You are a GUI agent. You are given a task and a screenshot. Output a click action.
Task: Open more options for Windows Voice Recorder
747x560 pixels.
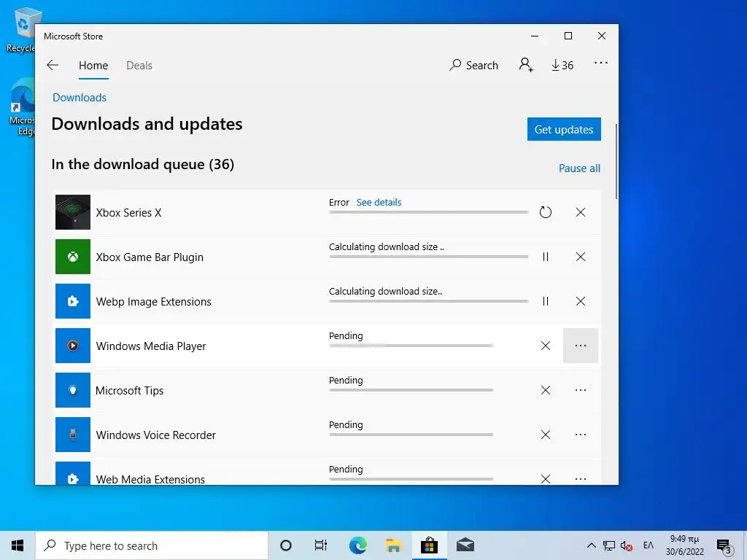pos(580,435)
